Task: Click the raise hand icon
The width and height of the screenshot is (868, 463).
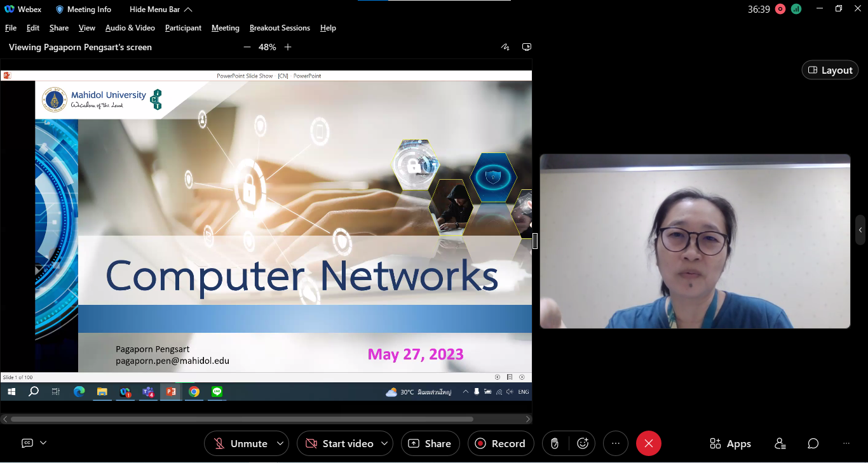Action: coord(555,443)
